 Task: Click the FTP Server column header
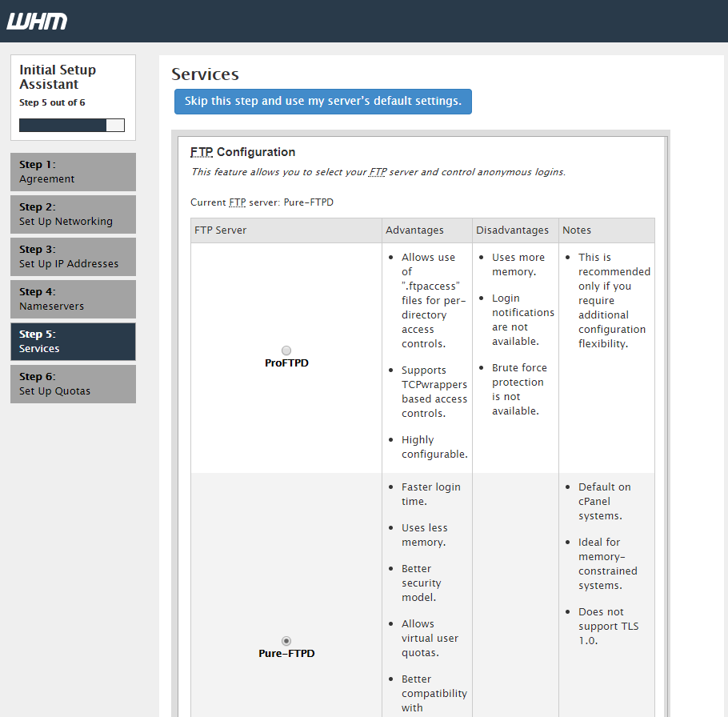tap(286, 230)
